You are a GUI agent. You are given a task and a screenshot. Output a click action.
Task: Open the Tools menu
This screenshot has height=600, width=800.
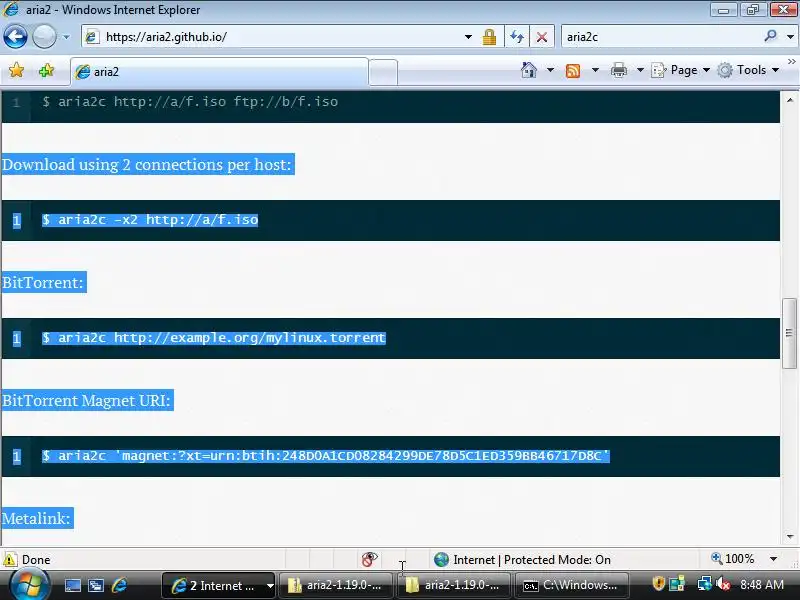(748, 70)
